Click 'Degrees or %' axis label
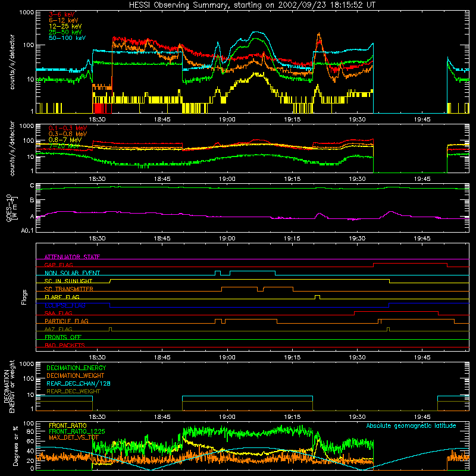 coord(15,446)
